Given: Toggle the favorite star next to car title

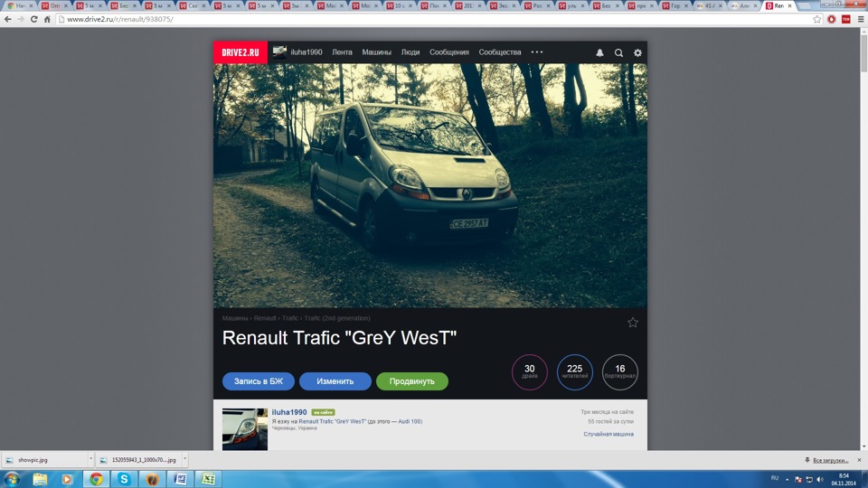Looking at the screenshot, I should tap(633, 322).
